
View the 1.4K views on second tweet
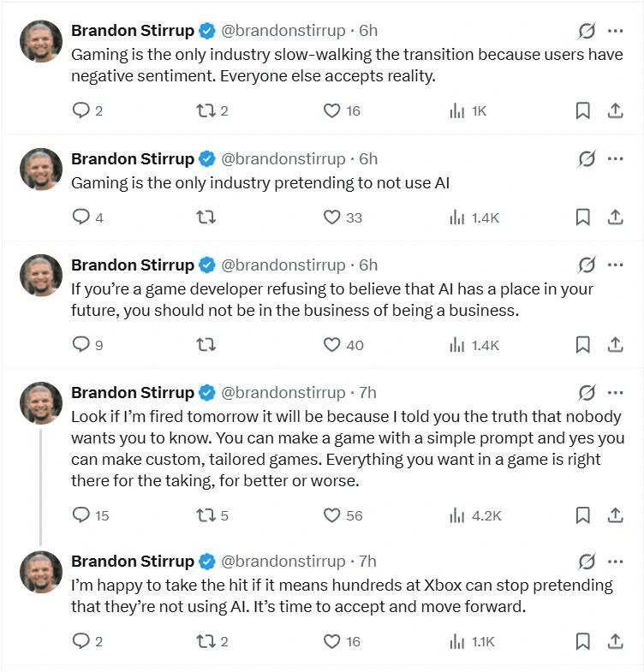tap(474, 217)
